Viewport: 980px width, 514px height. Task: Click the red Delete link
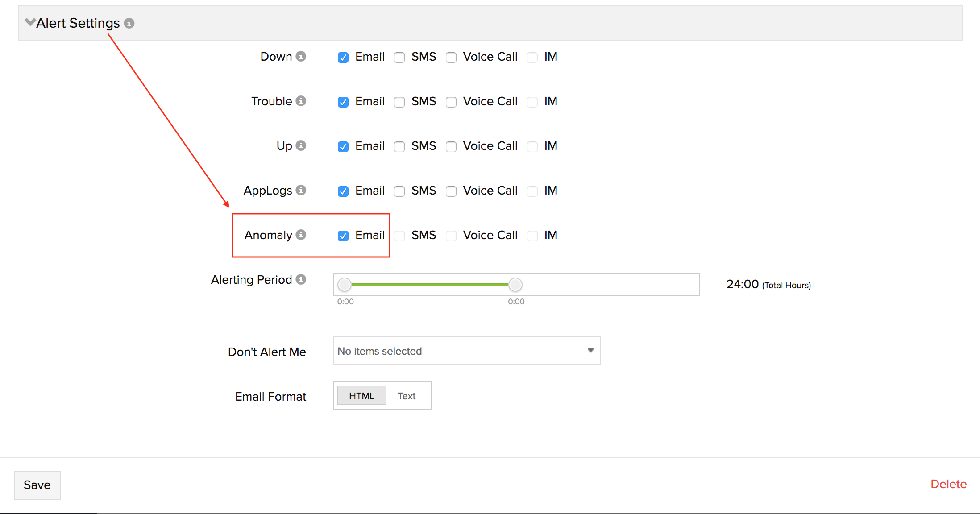coord(948,484)
